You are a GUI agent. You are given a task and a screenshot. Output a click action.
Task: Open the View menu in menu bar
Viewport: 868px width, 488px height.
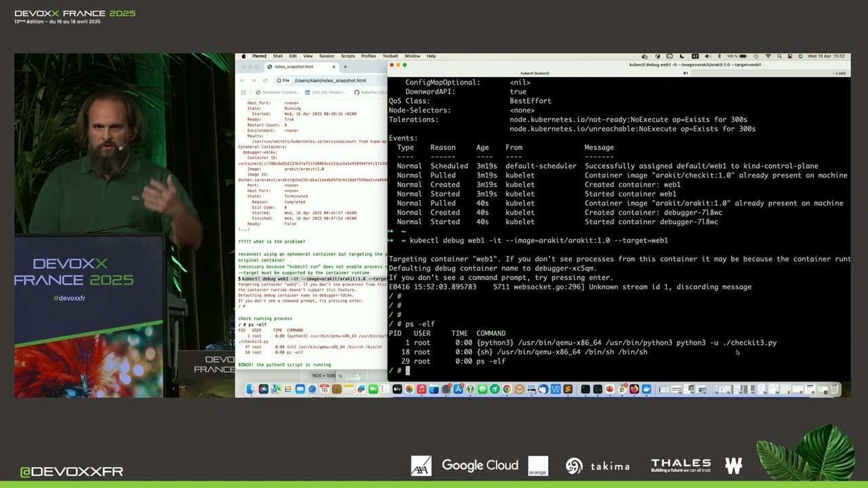point(308,56)
